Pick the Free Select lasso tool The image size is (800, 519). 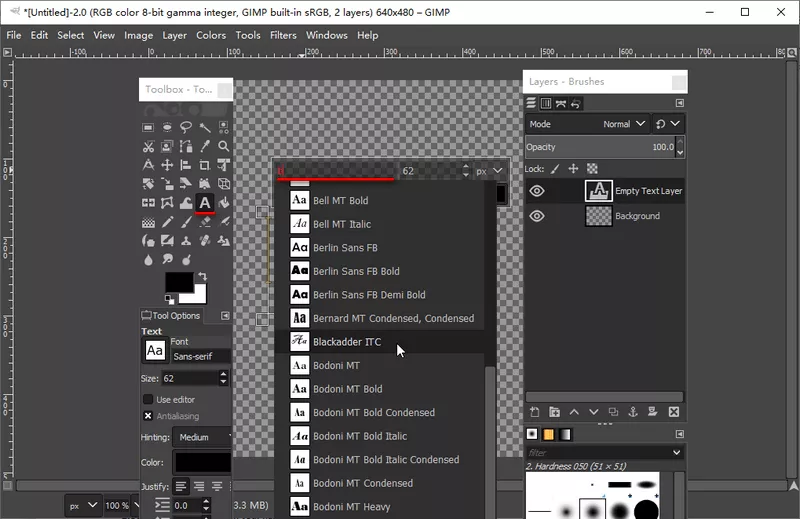186,127
